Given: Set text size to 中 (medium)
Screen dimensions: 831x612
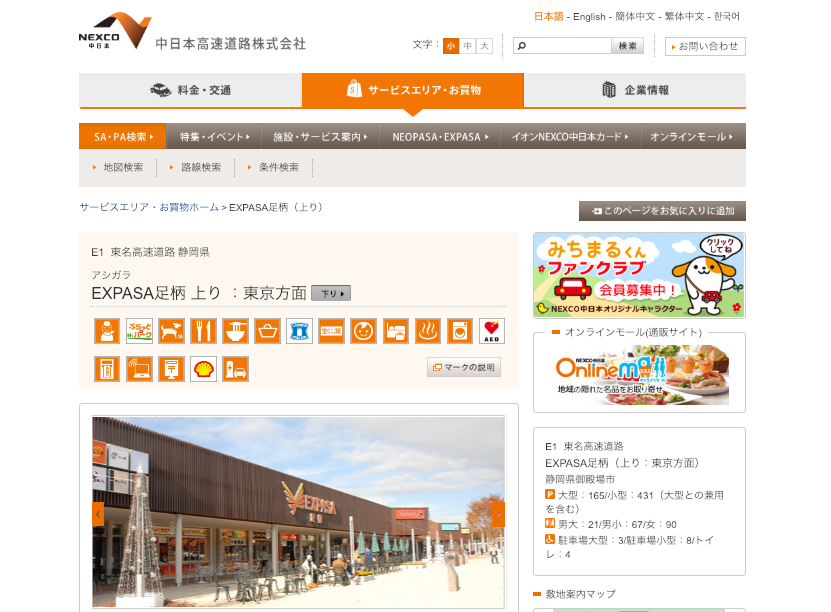Looking at the screenshot, I should pyautogui.click(x=467, y=46).
